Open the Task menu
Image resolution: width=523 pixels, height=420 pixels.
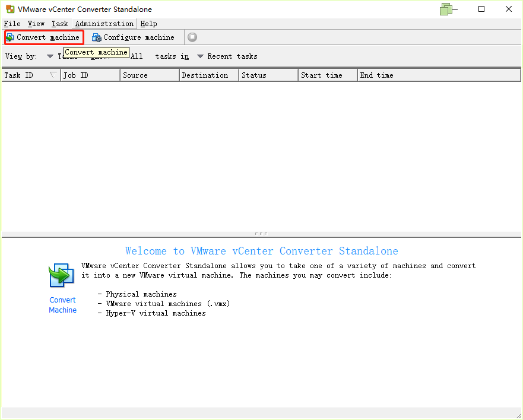[60, 24]
